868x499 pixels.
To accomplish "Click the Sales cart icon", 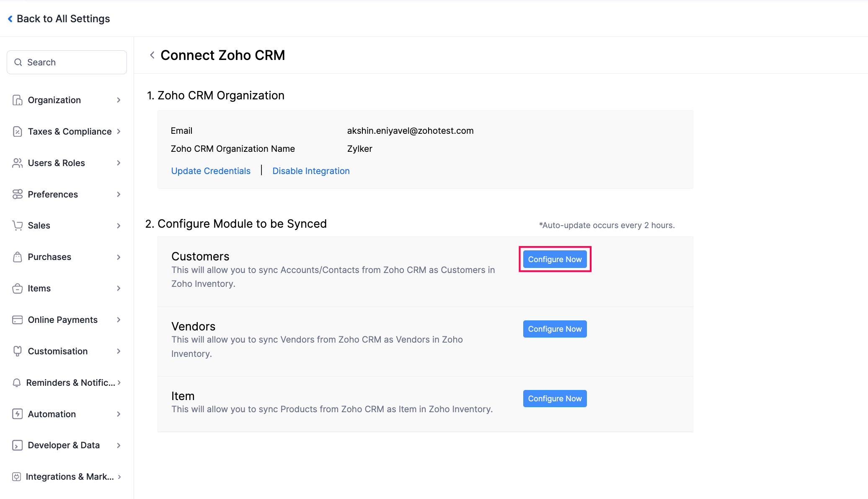I will [x=17, y=226].
